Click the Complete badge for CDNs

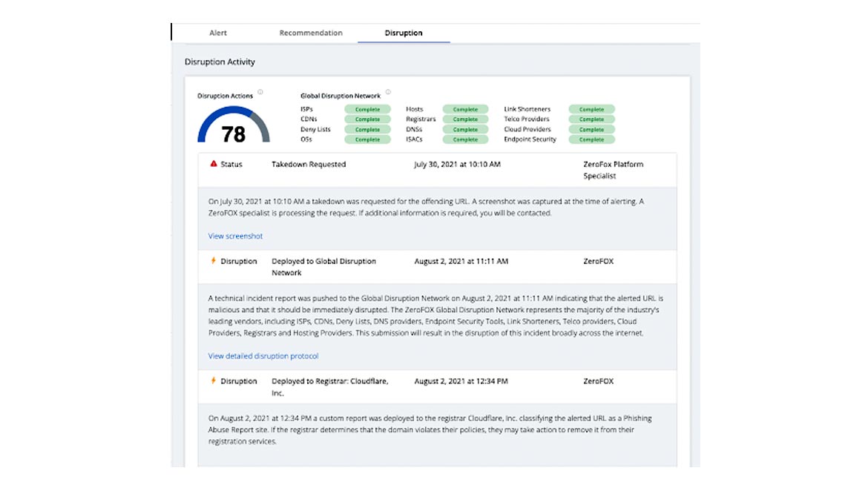pyautogui.click(x=367, y=119)
